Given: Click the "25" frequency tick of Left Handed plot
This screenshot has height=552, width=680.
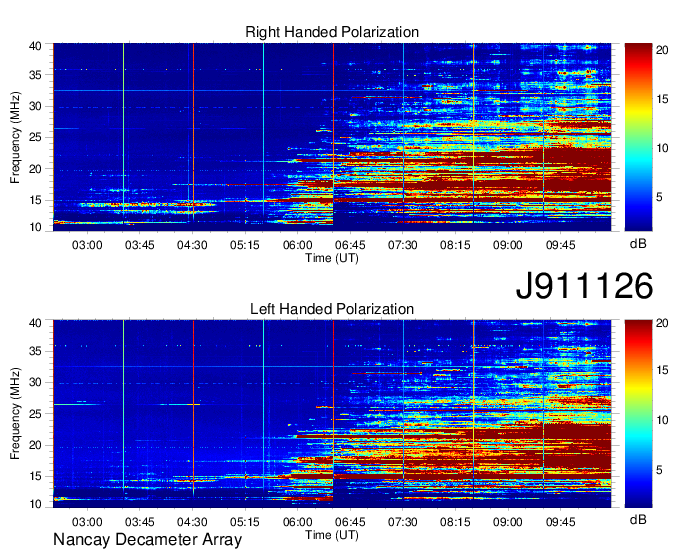Looking at the screenshot, I should coord(36,414).
